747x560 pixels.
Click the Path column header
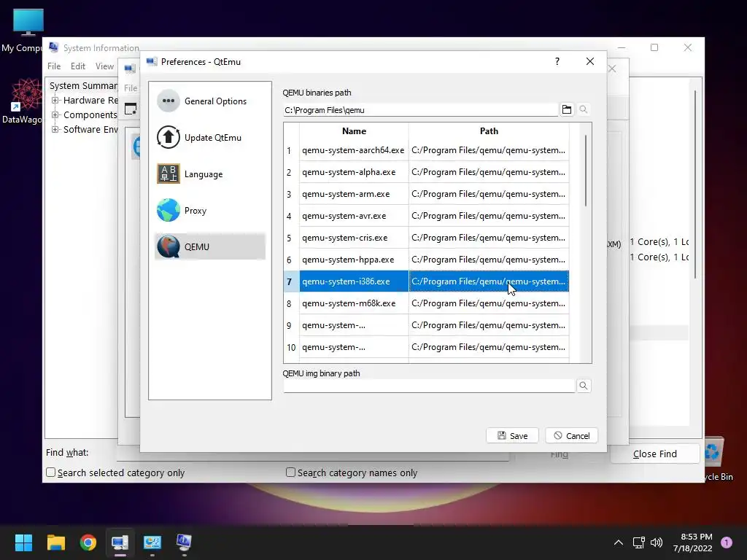[489, 131]
